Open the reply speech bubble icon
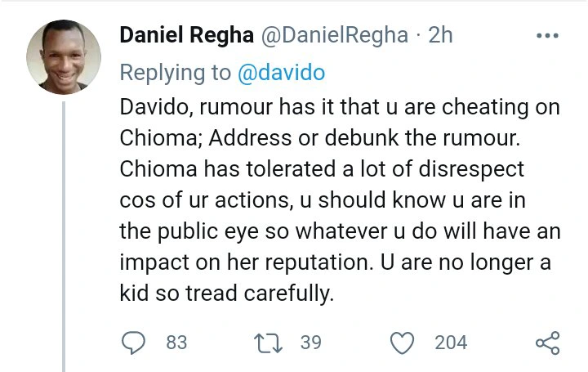This screenshot has width=588, height=372. 133,343
